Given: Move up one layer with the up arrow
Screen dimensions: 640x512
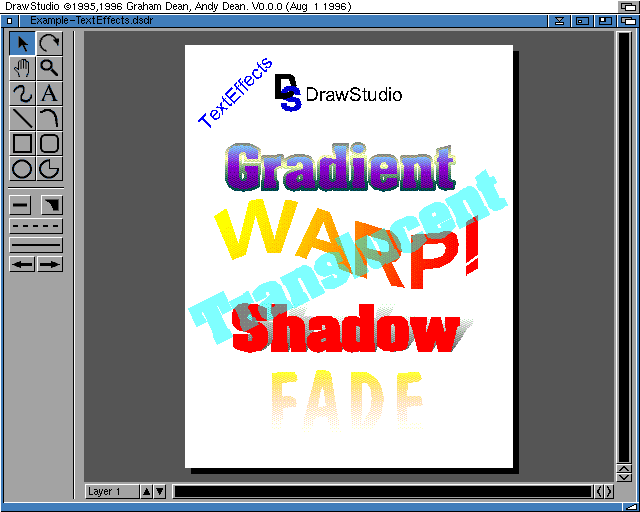Looking at the screenshot, I should [x=147, y=492].
